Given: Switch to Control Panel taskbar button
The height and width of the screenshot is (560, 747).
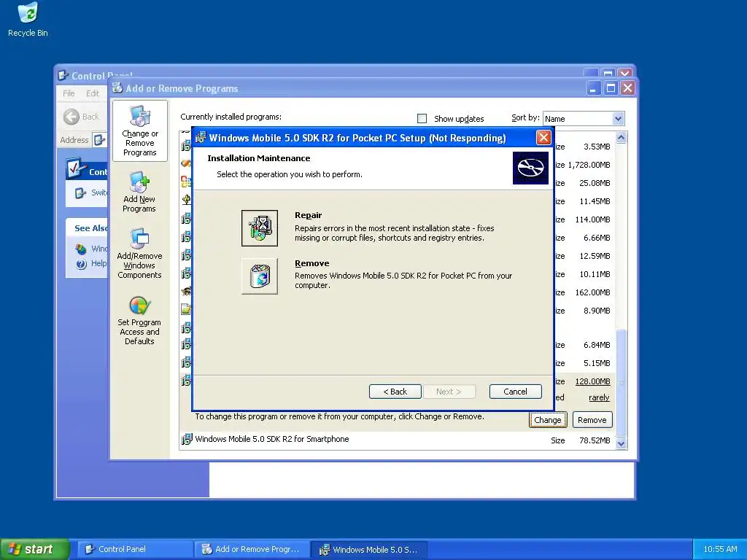Looking at the screenshot, I should (x=135, y=549).
